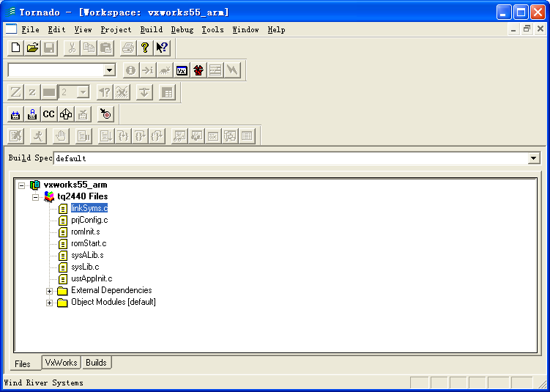Click the greyed stop build icon
The image size is (550, 392).
[x=83, y=114]
